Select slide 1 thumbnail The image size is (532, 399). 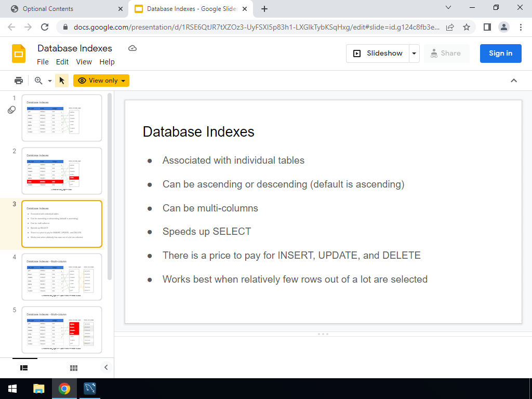point(62,118)
